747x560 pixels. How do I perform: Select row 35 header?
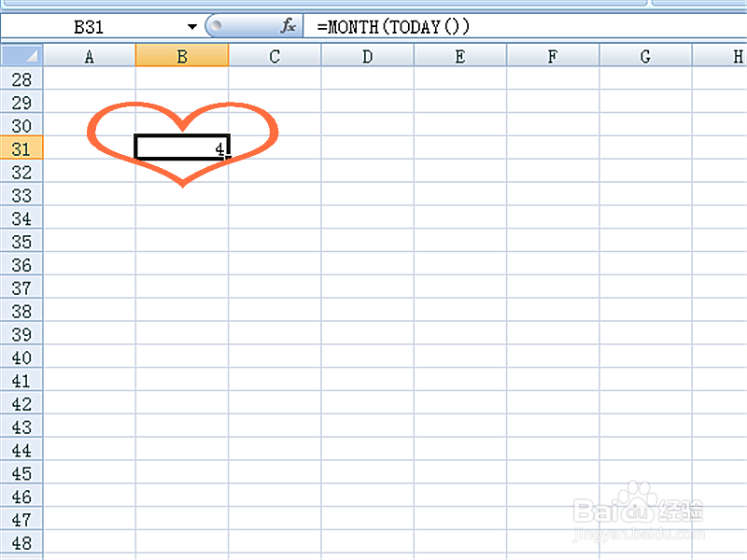click(x=21, y=241)
